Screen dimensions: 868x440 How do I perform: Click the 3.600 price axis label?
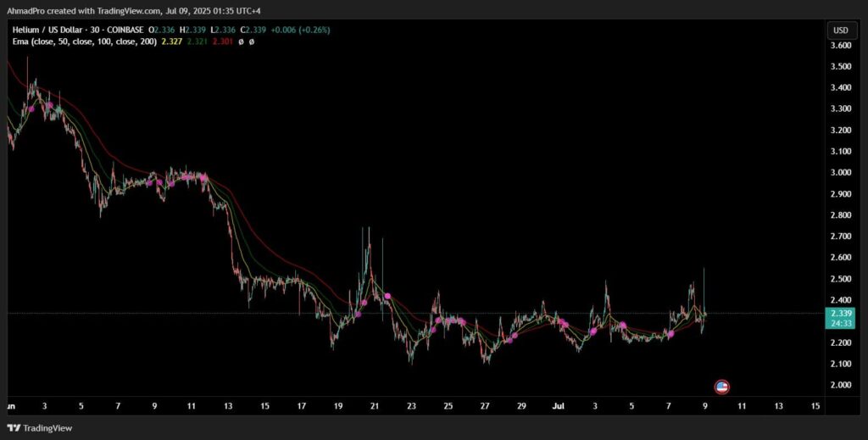click(841, 46)
